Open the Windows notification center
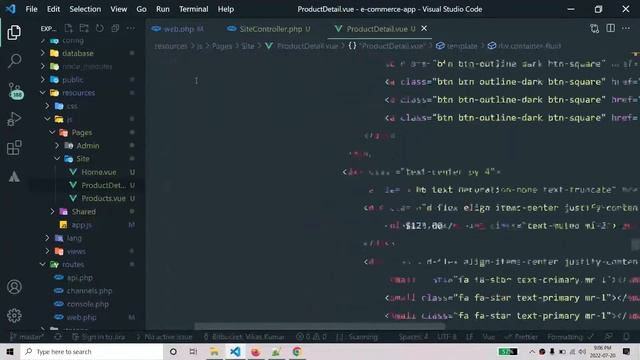This screenshot has width=640, height=360. point(627,351)
